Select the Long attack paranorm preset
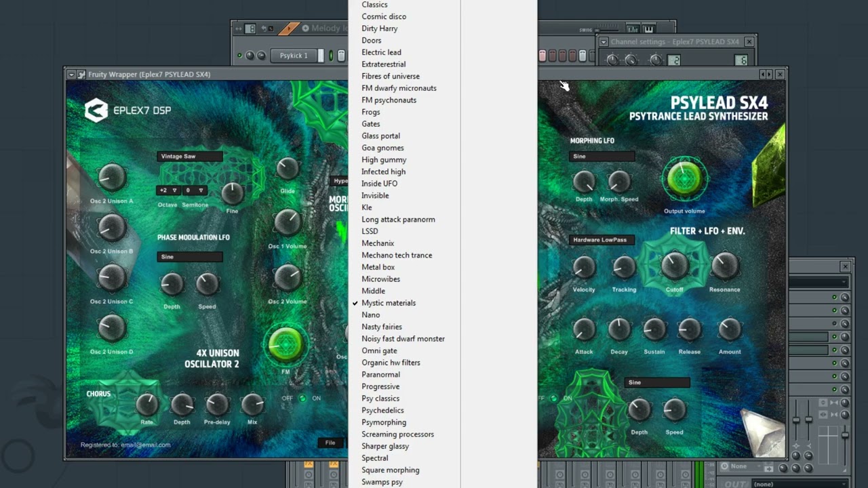This screenshot has height=488, width=868. coord(399,220)
